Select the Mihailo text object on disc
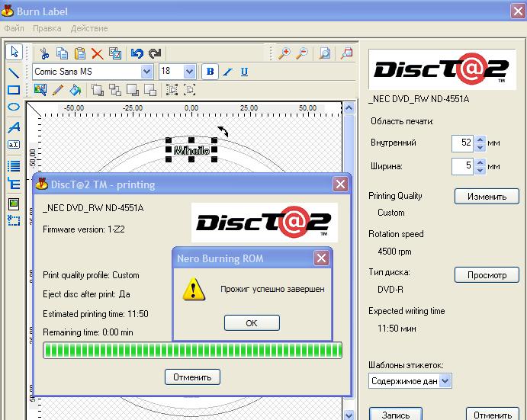 coord(191,150)
